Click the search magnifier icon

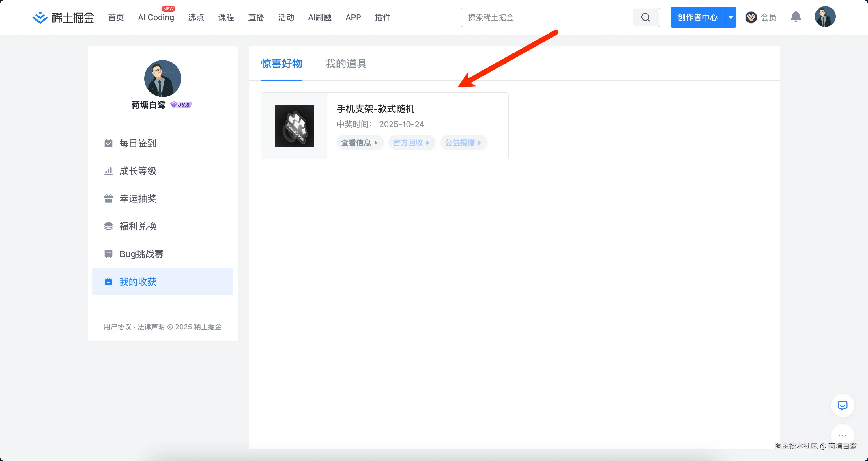(645, 17)
